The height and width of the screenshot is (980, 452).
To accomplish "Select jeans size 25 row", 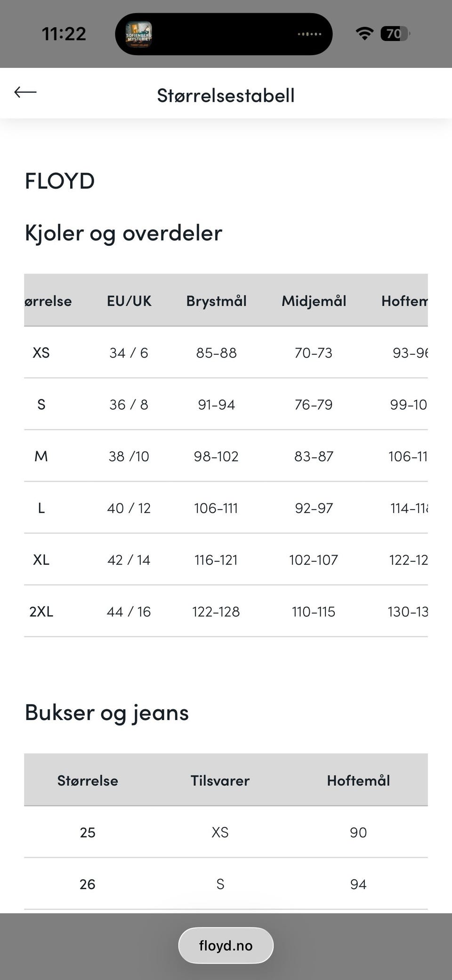I will click(x=226, y=832).
